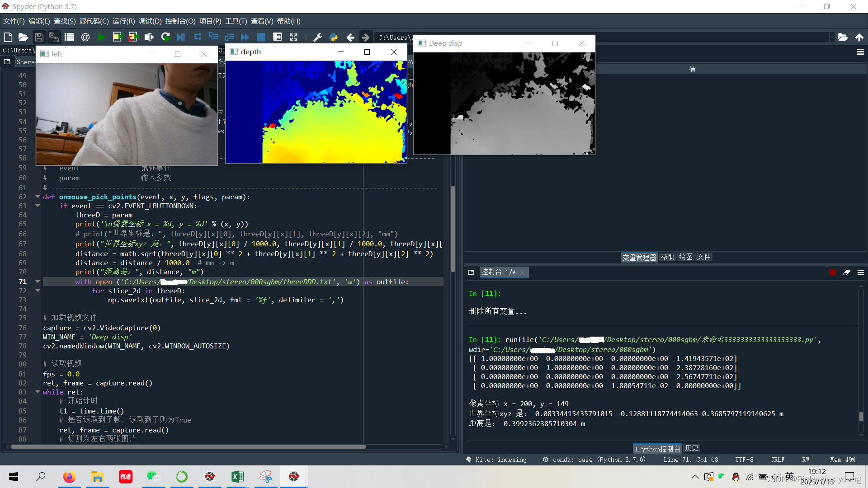Switch to 绘图 tab
Image resolution: width=868 pixels, height=488 pixels.
(x=685, y=257)
